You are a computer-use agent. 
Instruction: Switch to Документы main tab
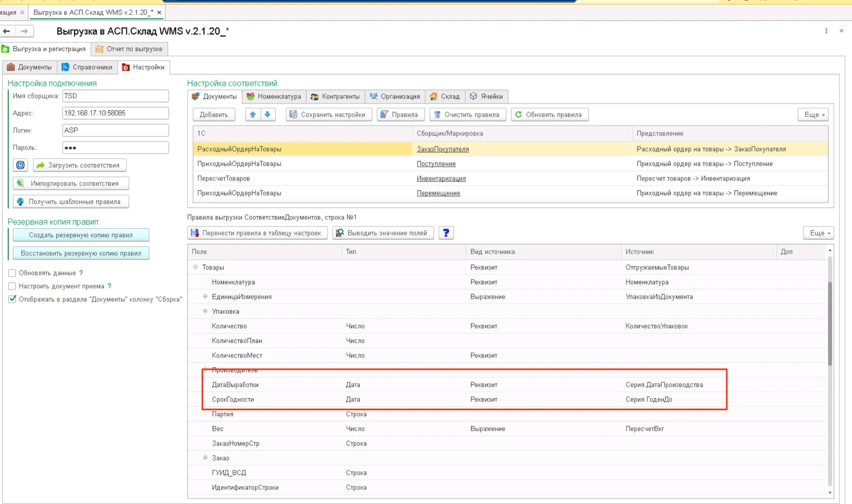[x=29, y=67]
